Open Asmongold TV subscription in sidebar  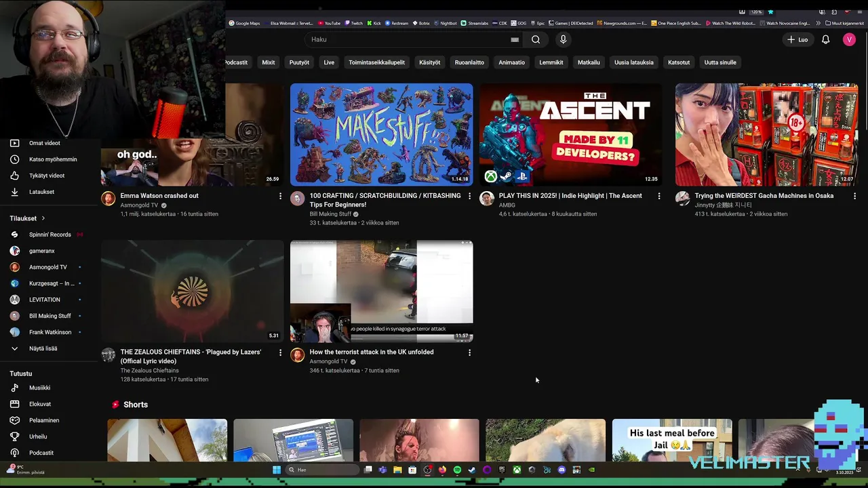pos(47,267)
